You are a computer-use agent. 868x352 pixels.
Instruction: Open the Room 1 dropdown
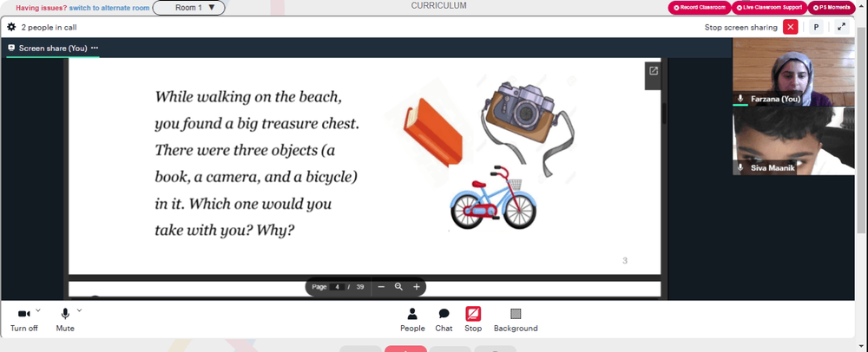pyautogui.click(x=188, y=8)
